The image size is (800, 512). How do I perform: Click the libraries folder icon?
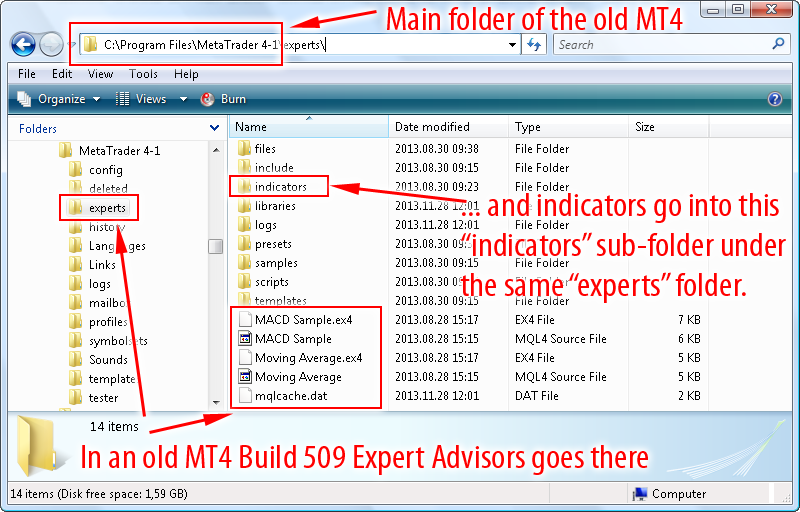pos(245,206)
